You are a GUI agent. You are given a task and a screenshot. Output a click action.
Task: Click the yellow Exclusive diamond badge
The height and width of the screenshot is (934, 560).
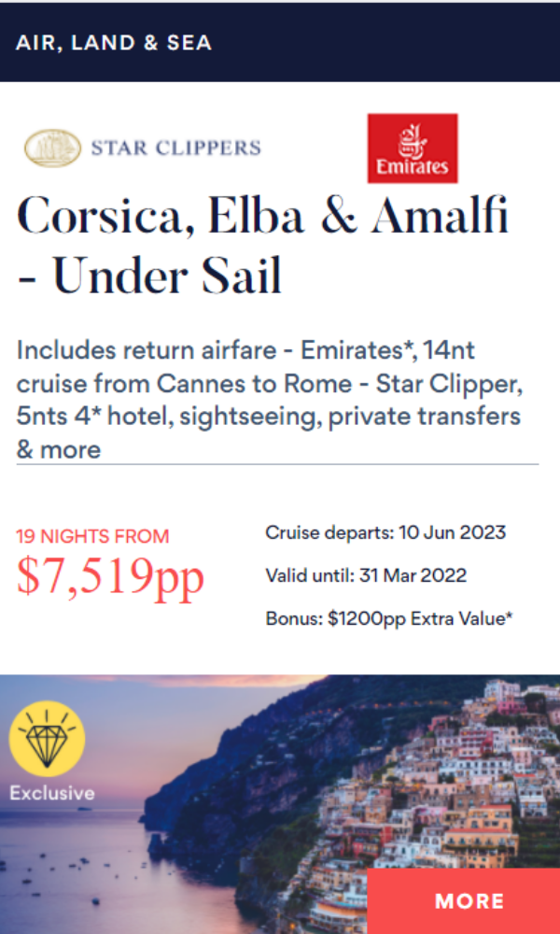click(47, 739)
